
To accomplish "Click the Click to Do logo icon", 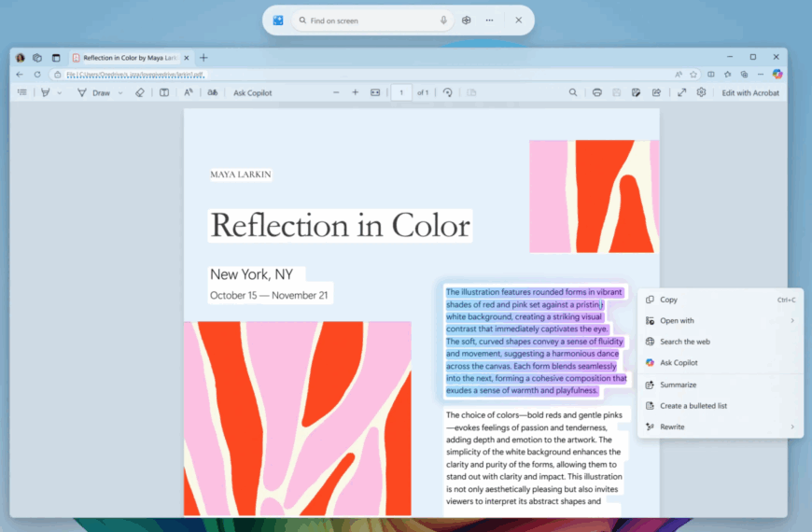I will point(278,21).
